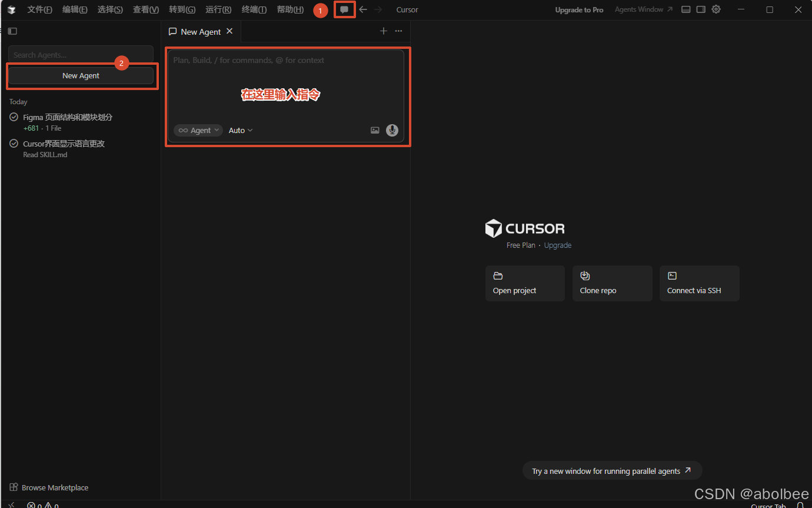The image size is (812, 508).
Task: Click checkmark icon beside Cursor界面显示语言更改
Action: pyautogui.click(x=14, y=144)
